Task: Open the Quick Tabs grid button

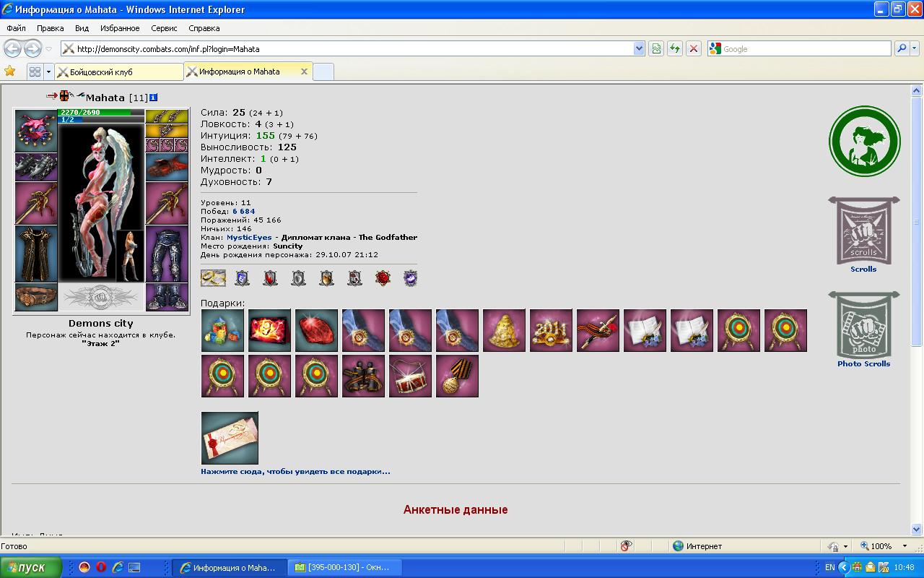Action: click(35, 72)
